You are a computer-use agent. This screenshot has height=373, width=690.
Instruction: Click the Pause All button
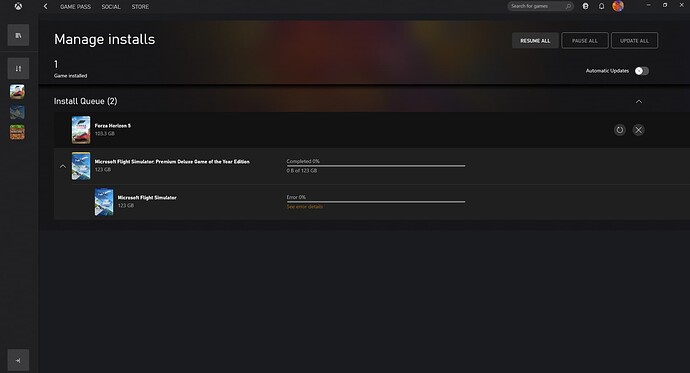pyautogui.click(x=585, y=40)
